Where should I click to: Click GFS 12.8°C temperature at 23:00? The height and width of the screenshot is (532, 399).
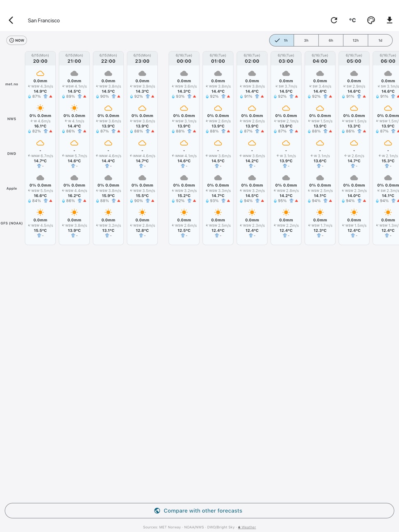(142, 231)
